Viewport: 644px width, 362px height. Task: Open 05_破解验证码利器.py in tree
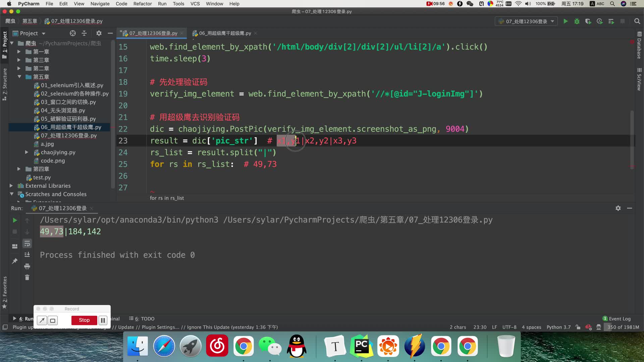pos(68,119)
